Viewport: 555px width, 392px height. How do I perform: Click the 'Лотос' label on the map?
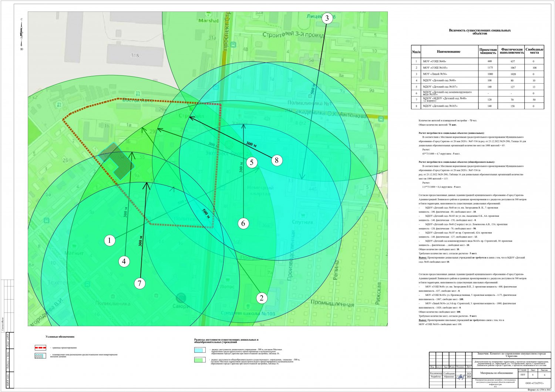pos(227,287)
